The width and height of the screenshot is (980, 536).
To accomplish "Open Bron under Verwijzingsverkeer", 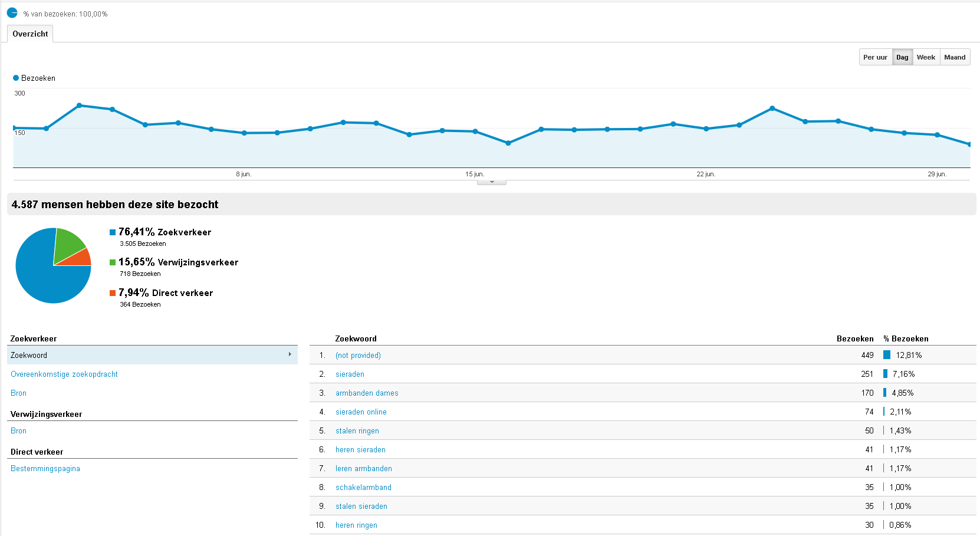I will pos(18,430).
